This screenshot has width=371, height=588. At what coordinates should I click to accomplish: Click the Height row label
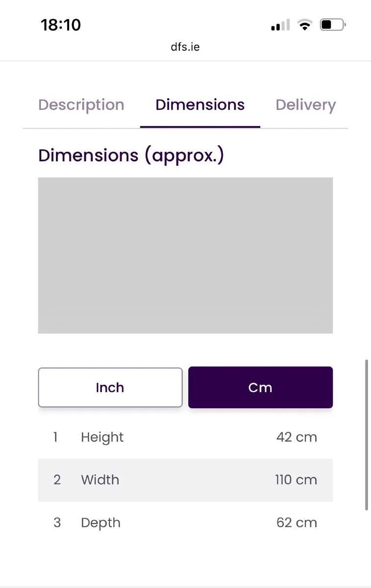click(102, 437)
